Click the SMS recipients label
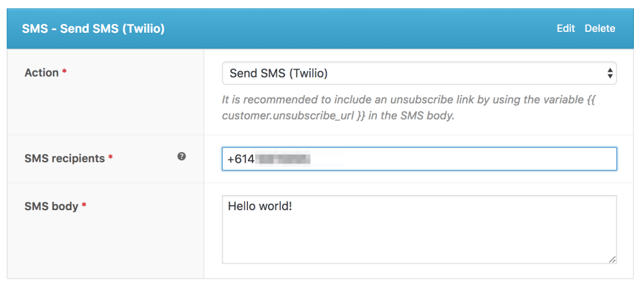The height and width of the screenshot is (290, 644). point(64,159)
